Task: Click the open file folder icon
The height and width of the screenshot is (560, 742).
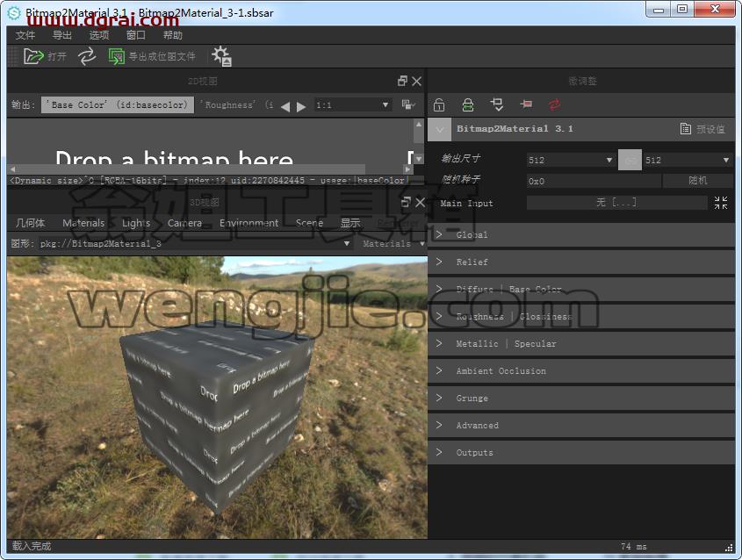Action: pyautogui.click(x=33, y=56)
